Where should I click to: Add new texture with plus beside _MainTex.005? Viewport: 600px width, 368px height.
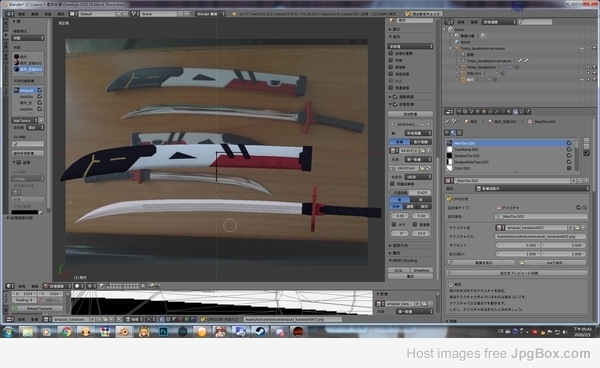[x=580, y=181]
